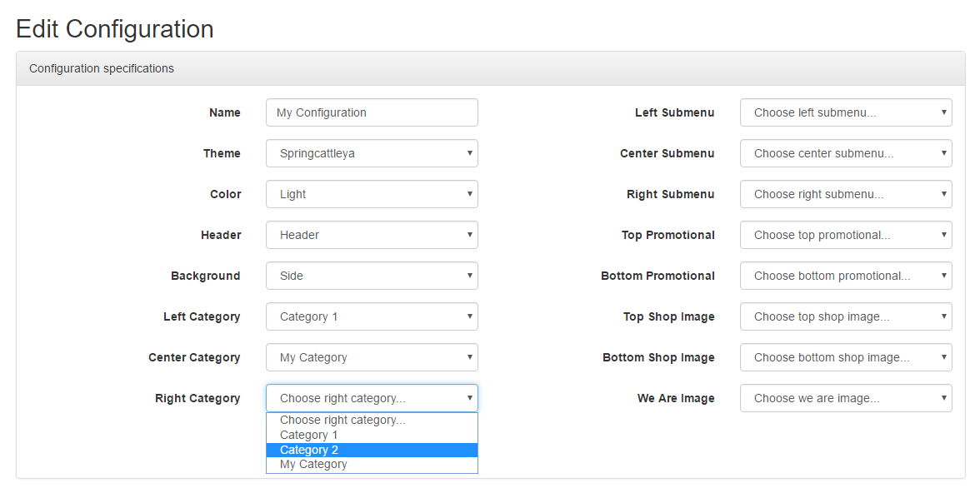Click the Name input field
The height and width of the screenshot is (493, 980).
372,112
